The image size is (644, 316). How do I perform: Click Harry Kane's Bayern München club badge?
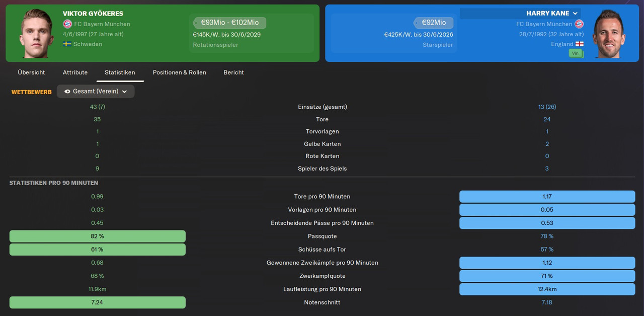coord(579,24)
